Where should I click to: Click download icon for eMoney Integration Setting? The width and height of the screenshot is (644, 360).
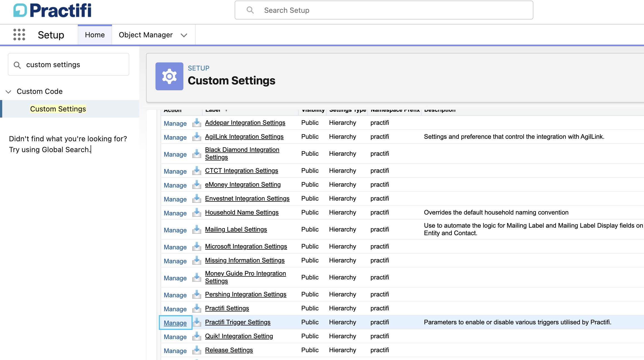[197, 184]
